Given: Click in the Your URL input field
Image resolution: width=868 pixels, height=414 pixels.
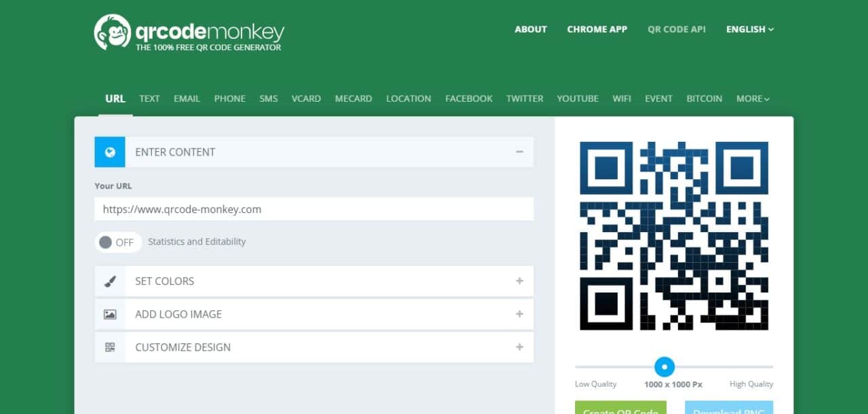Looking at the screenshot, I should point(314,209).
